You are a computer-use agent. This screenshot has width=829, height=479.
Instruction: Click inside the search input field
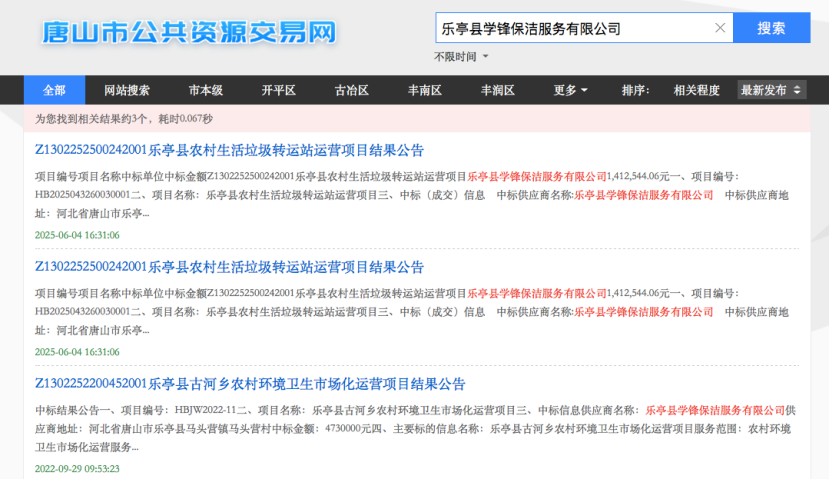coord(572,28)
